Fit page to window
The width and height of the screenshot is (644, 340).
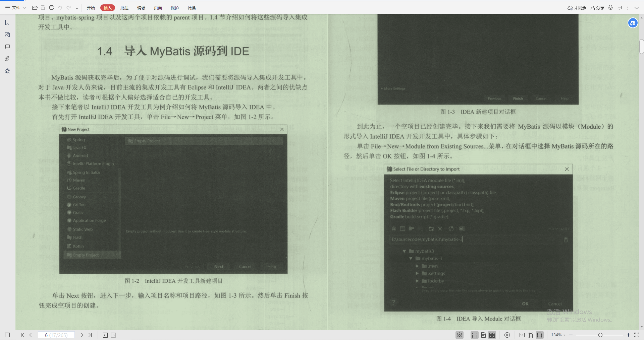click(531, 335)
